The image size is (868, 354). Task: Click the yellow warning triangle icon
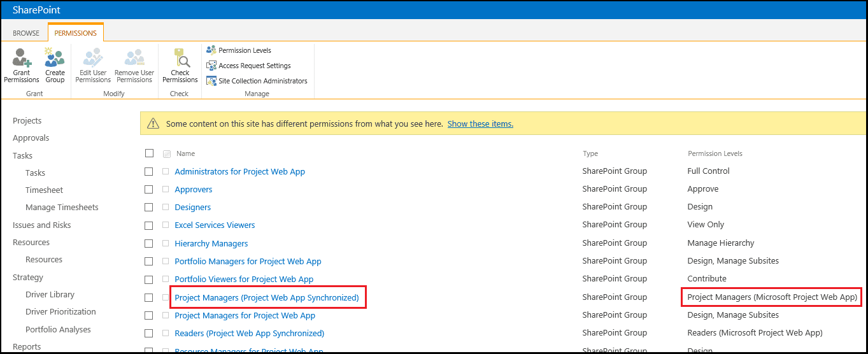[153, 124]
